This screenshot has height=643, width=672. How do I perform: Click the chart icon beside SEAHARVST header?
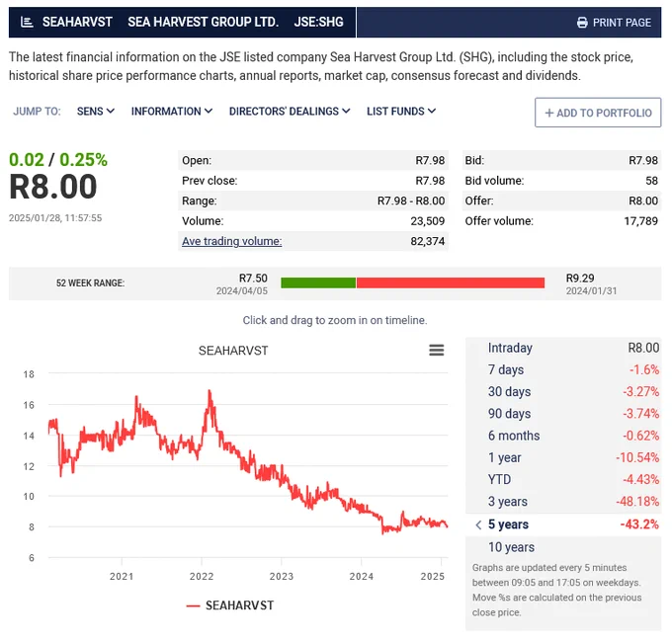(x=27, y=22)
